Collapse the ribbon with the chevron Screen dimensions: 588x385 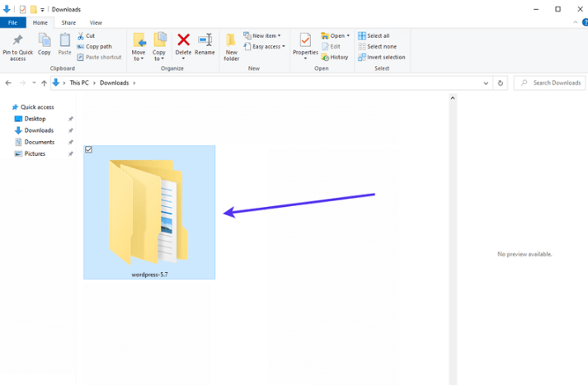tap(576, 22)
